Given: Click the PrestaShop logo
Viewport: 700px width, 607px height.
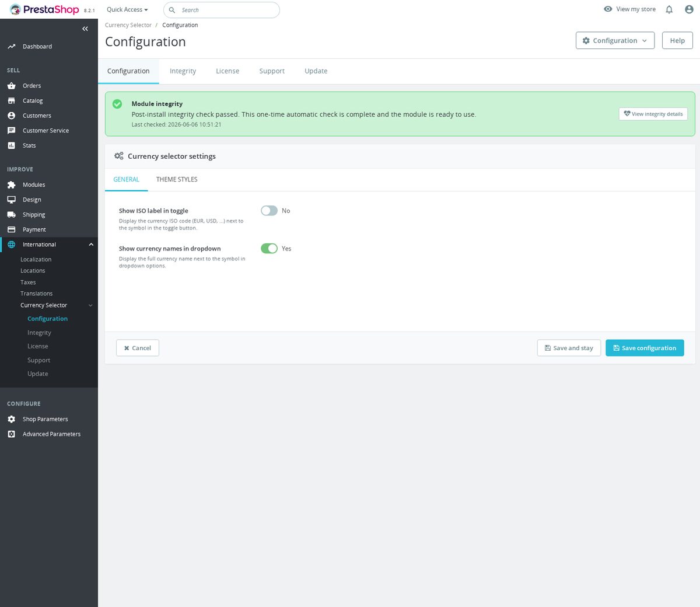Looking at the screenshot, I should [44, 9].
